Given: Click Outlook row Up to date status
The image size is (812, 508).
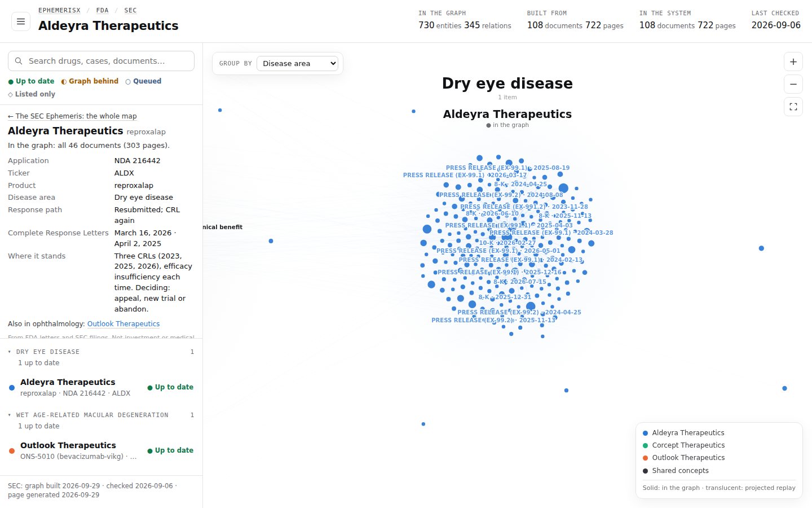Looking at the screenshot, I should coord(170,450).
